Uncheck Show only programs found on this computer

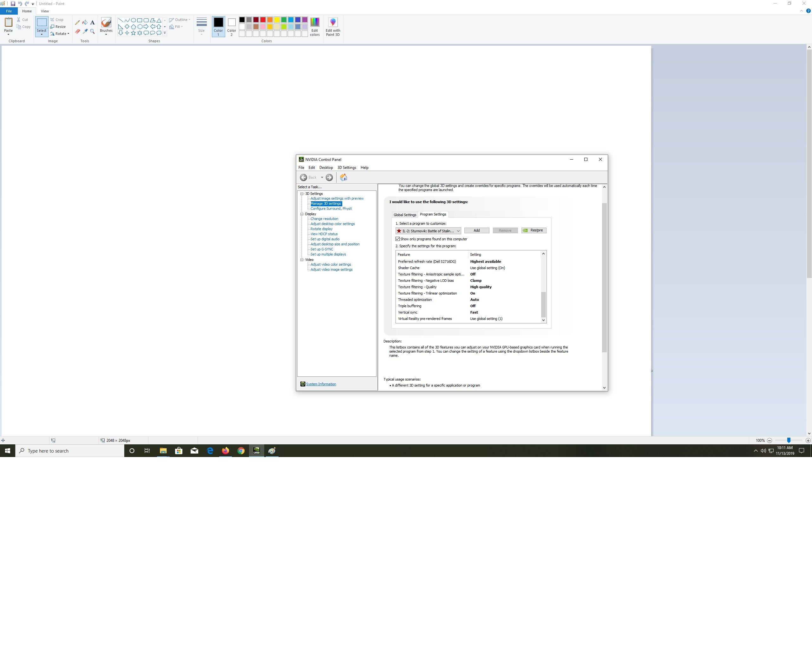(397, 239)
